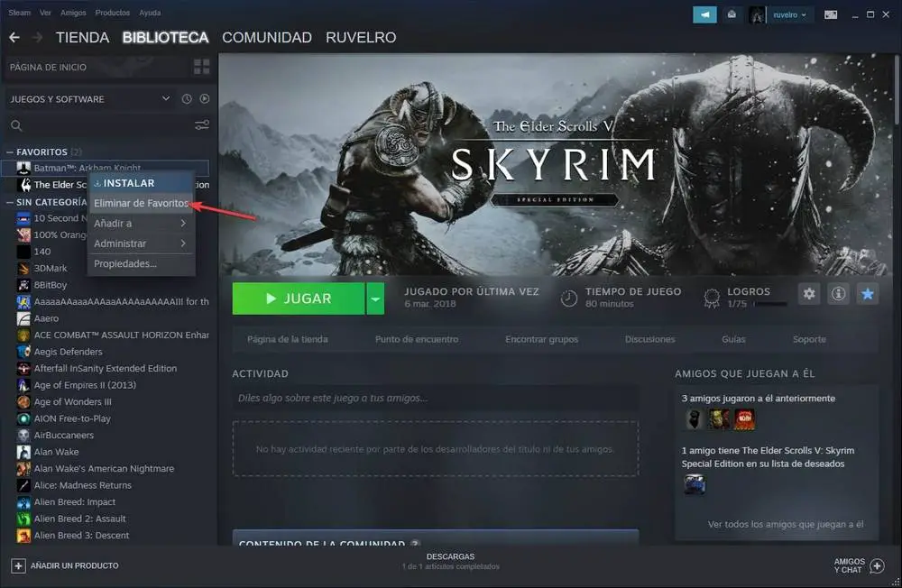Open the announcements megaphone icon
902x588 pixels.
coord(704,15)
